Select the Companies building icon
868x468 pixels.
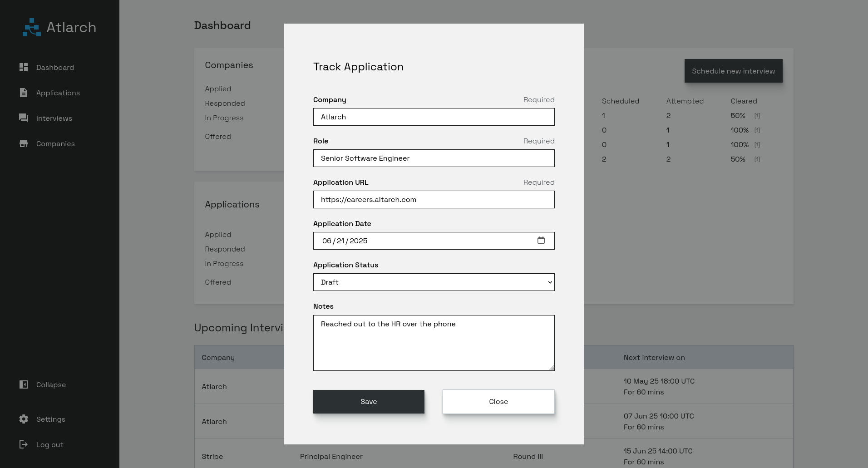pos(24,143)
